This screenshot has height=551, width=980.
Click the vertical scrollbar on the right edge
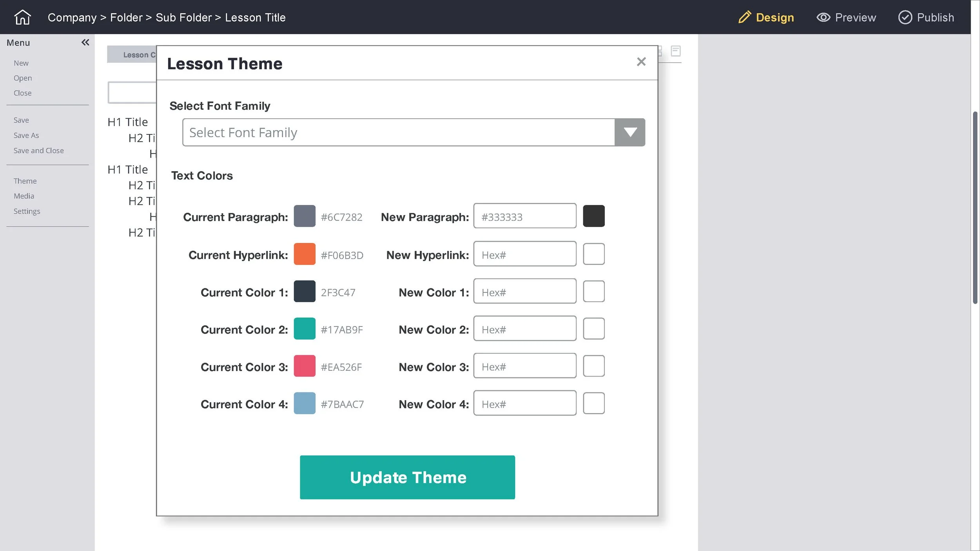coord(975,208)
